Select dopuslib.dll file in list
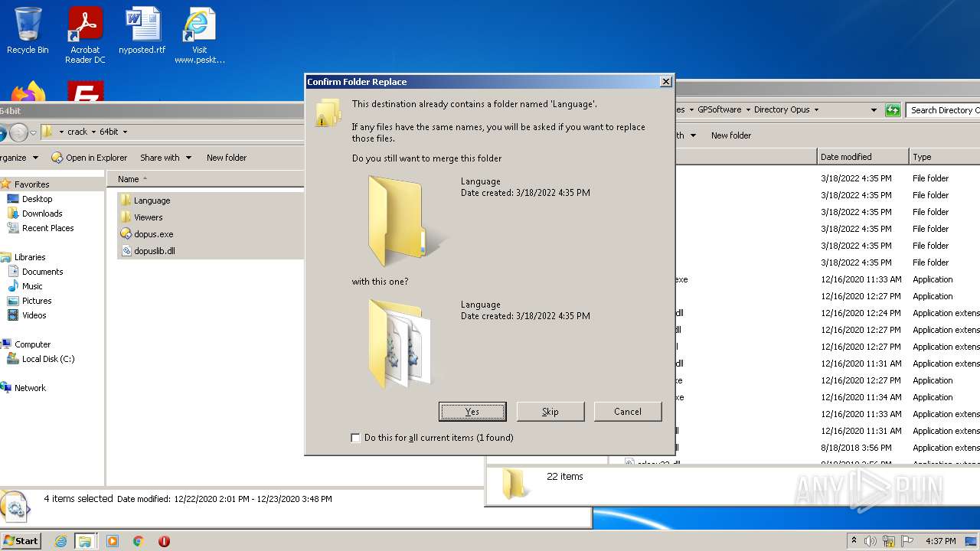The width and height of the screenshot is (980, 551). pos(154,251)
